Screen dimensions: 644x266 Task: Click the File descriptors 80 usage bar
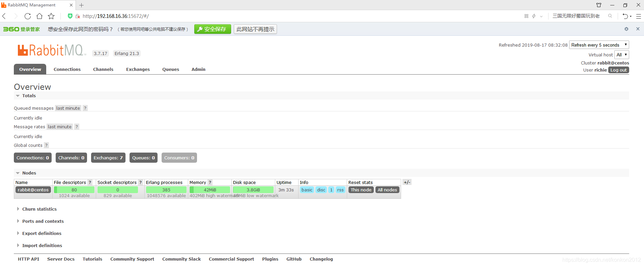click(x=74, y=190)
